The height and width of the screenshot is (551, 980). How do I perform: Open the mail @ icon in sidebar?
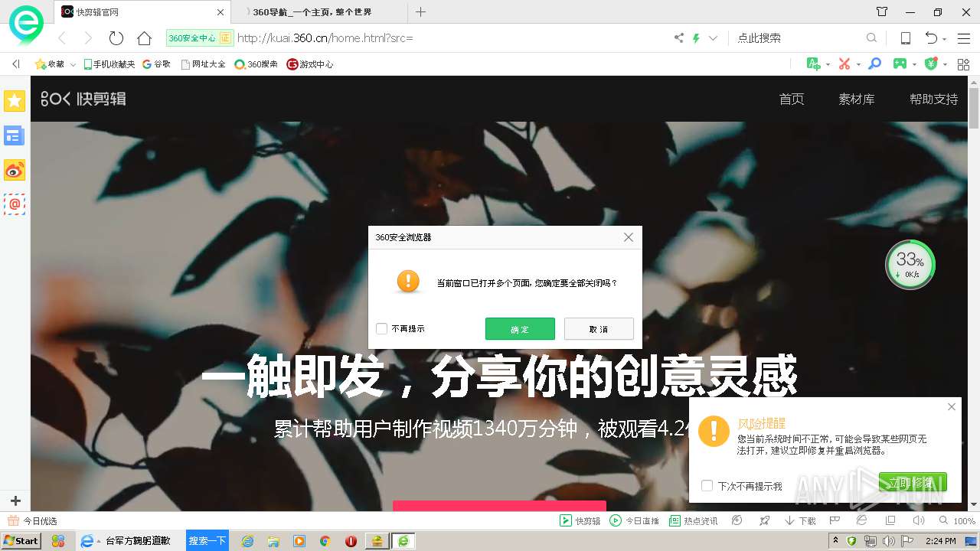coord(15,204)
